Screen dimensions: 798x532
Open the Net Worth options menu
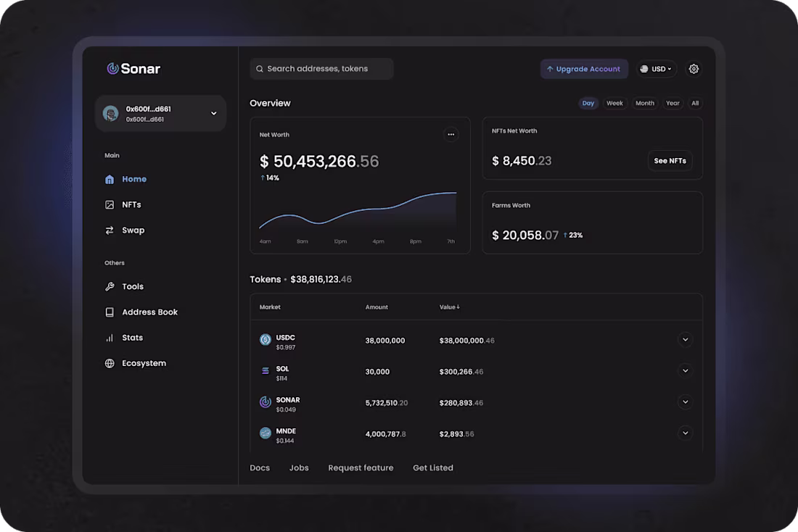tap(451, 134)
